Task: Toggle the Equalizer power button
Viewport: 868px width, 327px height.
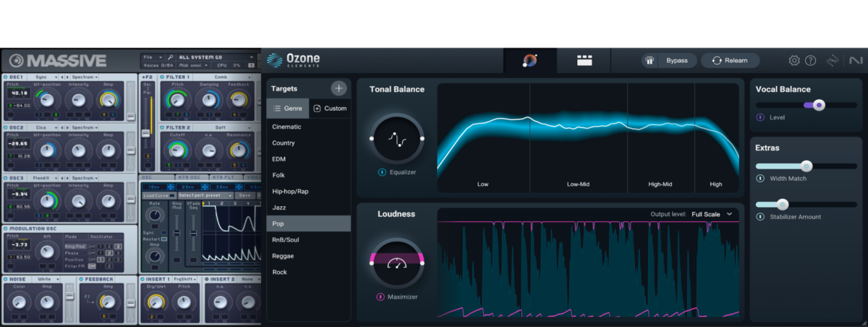Action: (x=381, y=172)
